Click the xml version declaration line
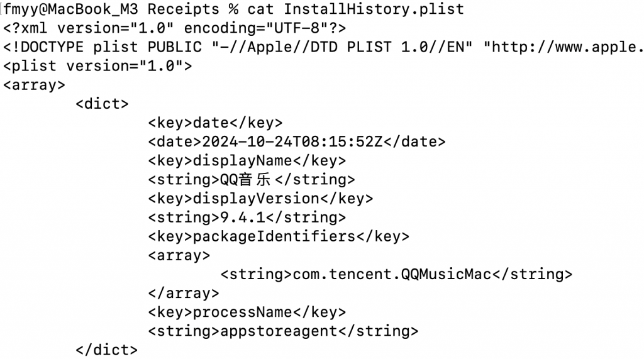Viewport: 644px width, 359px height. click(175, 28)
